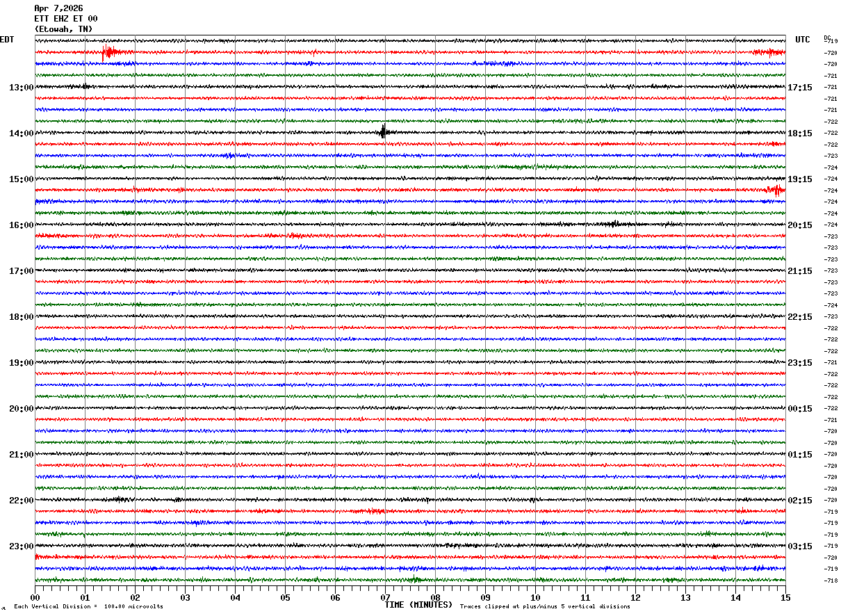
Task: Click minute '08' on the time axis
Action: click(435, 597)
